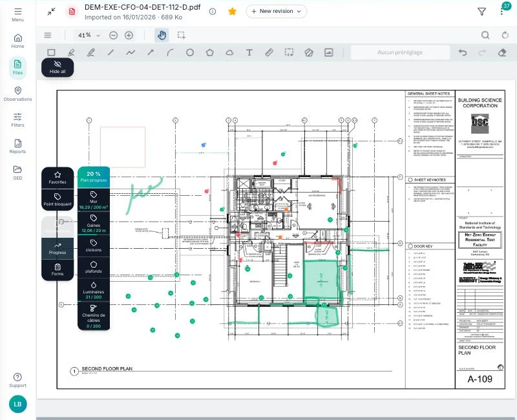This screenshot has width=517, height=420.
Task: Toggle Hide all annotations
Action: [x=58, y=67]
